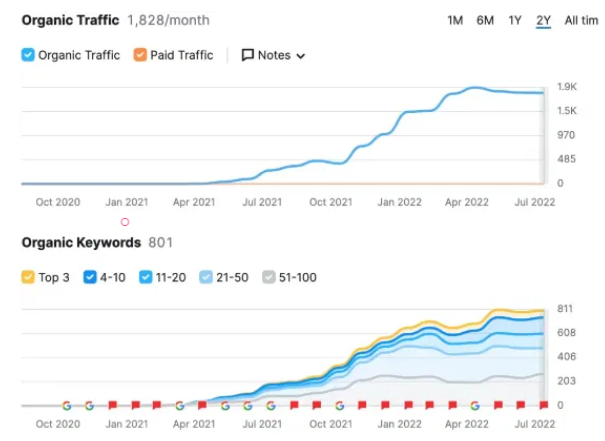Hide the 11-20 keyword range
The width and height of the screenshot is (605, 441).
[x=146, y=277]
